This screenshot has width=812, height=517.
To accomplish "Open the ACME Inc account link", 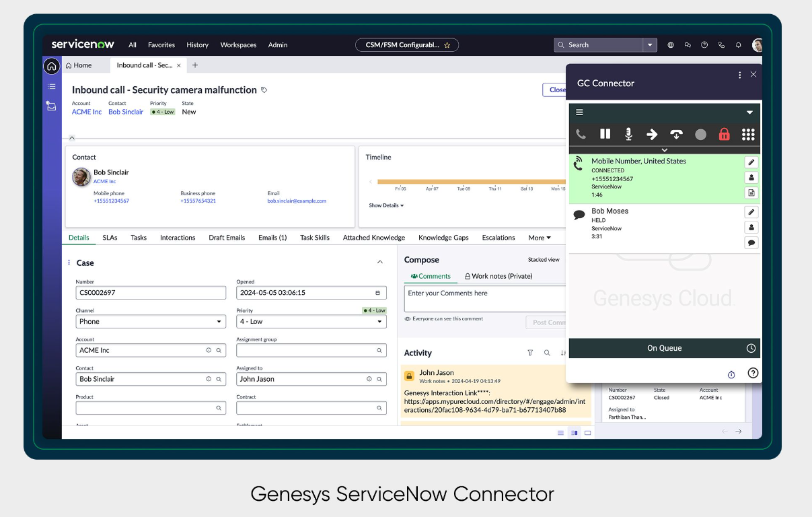I will [87, 112].
